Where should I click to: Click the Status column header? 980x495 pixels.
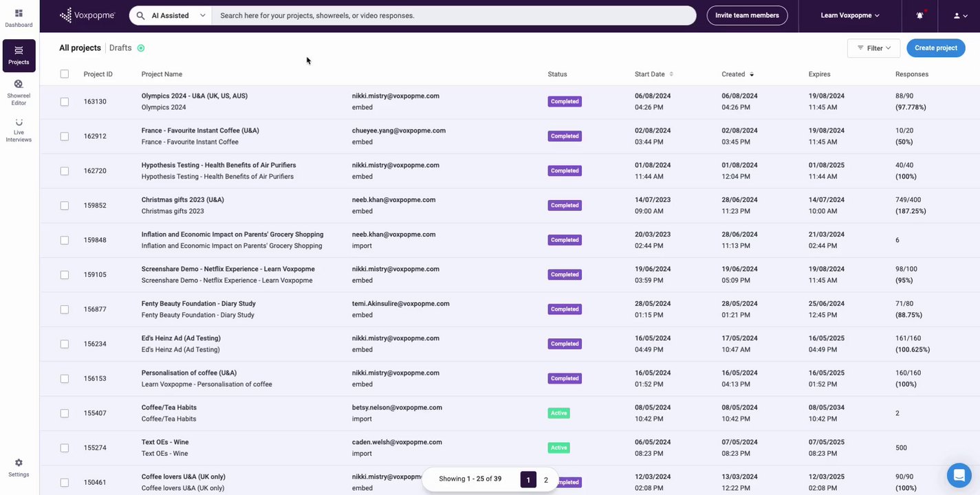tap(558, 74)
